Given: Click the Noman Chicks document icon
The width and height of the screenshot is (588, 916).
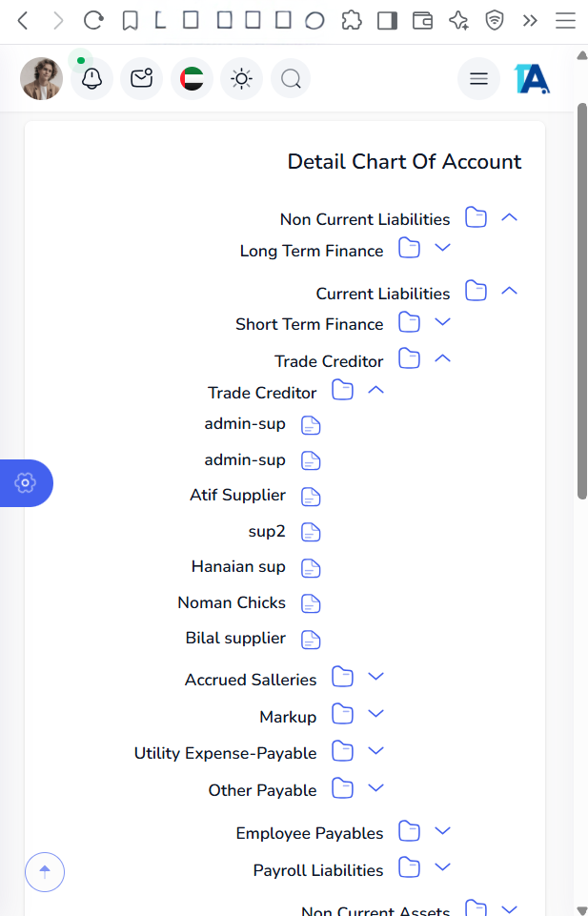Looking at the screenshot, I should (x=311, y=603).
